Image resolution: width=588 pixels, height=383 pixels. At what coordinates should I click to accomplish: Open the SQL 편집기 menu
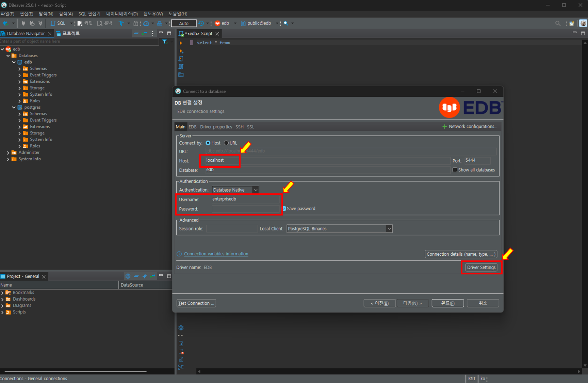(89, 14)
